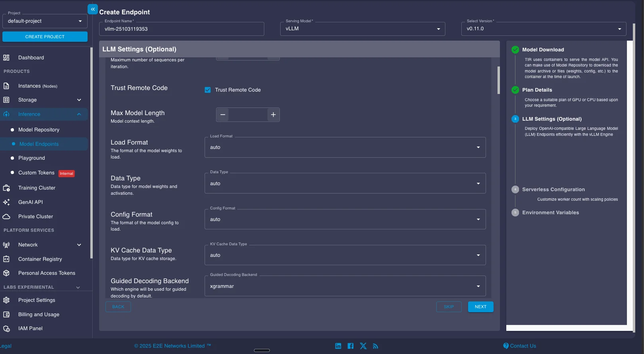
Task: Click the X (Twitter) footer icon
Action: [363, 346]
